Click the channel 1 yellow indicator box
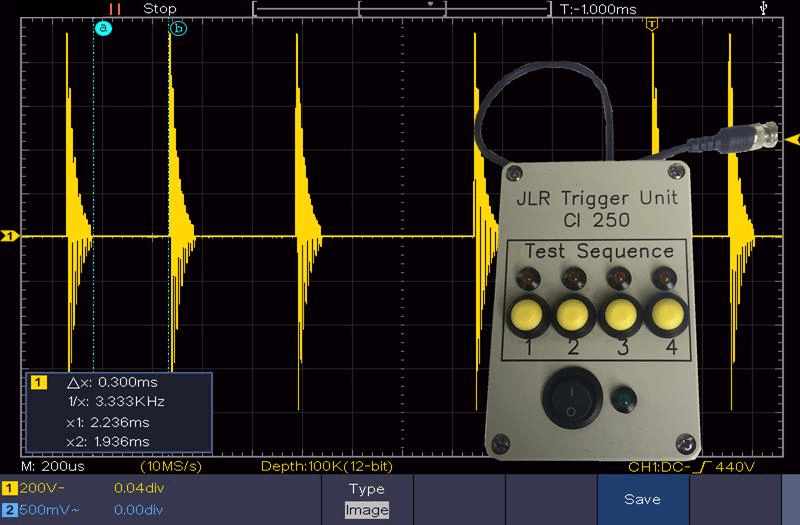 point(9,488)
